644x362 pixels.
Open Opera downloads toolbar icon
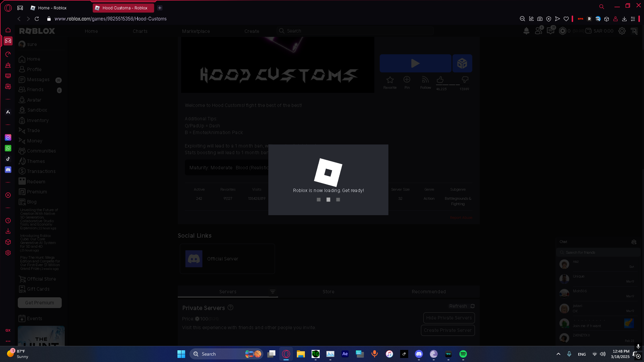(x=624, y=19)
